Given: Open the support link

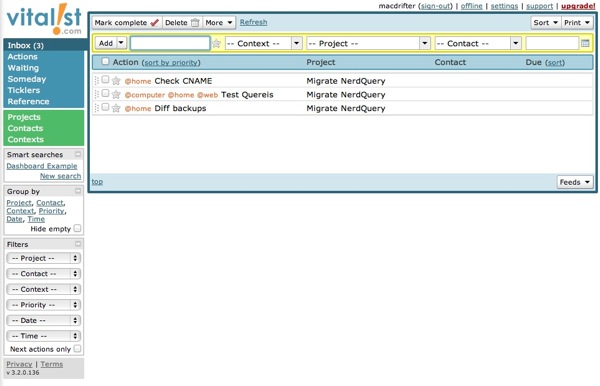Looking at the screenshot, I should 540,6.
